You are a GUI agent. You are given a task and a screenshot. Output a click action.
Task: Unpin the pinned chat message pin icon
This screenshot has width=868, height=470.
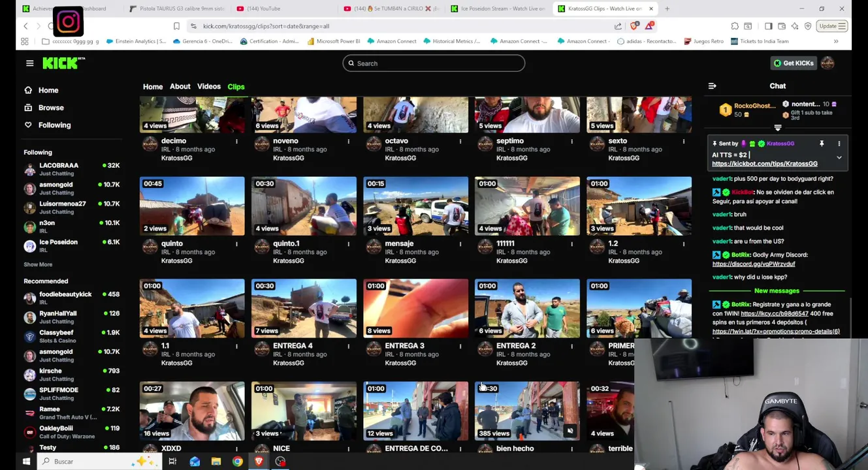822,144
